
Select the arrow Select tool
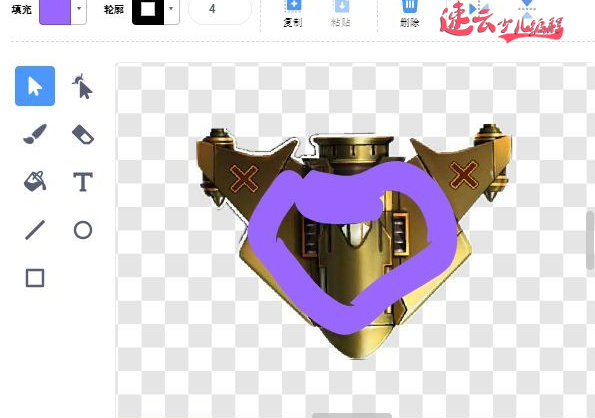click(x=35, y=86)
